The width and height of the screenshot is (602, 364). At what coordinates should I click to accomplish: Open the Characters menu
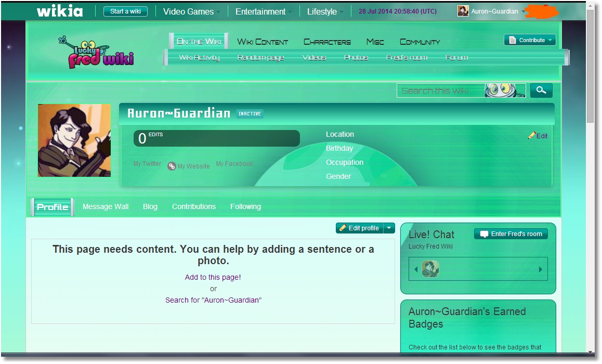point(327,42)
